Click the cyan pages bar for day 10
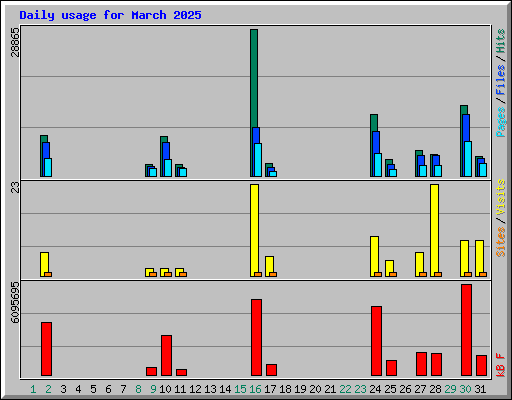Viewport: 512px width, 400px height. coord(168,168)
